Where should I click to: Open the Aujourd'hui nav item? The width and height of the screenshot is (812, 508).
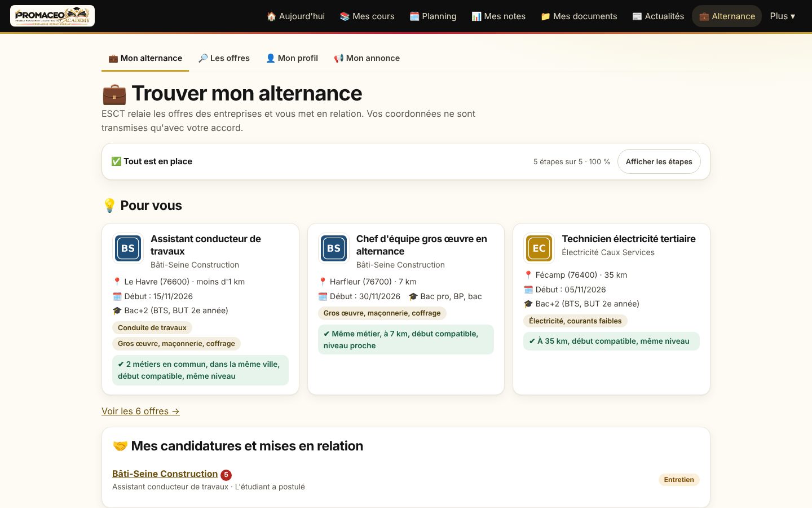pos(295,16)
